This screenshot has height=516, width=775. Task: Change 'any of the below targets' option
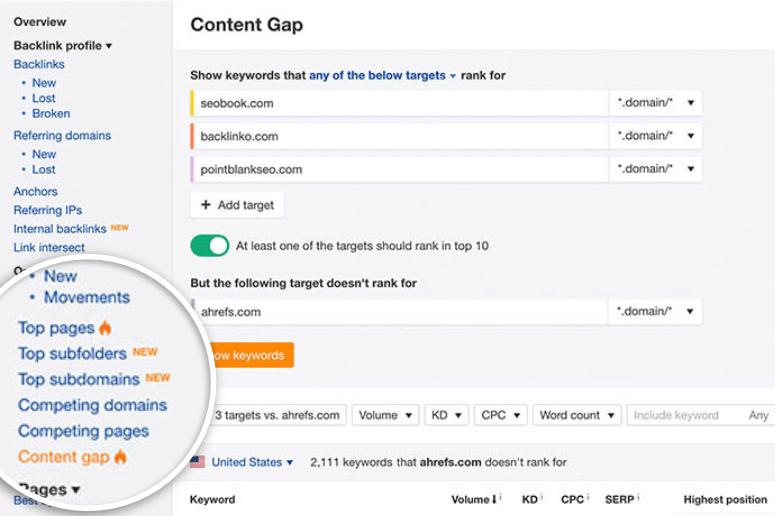click(x=382, y=76)
